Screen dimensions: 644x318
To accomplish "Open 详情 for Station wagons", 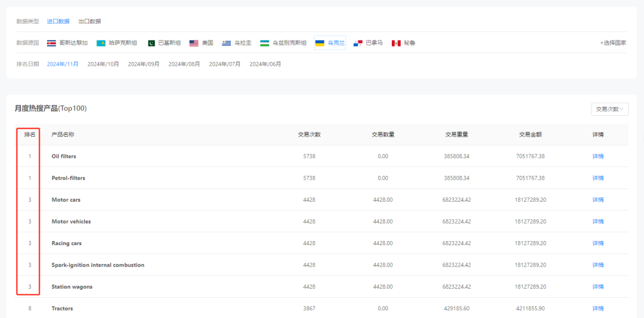I will tap(598, 287).
